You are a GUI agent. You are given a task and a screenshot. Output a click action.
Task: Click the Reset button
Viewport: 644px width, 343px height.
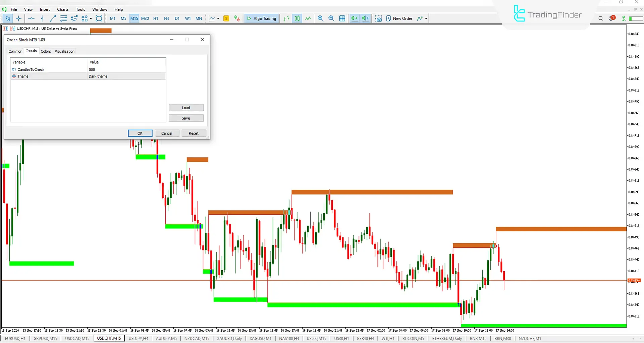(194, 133)
